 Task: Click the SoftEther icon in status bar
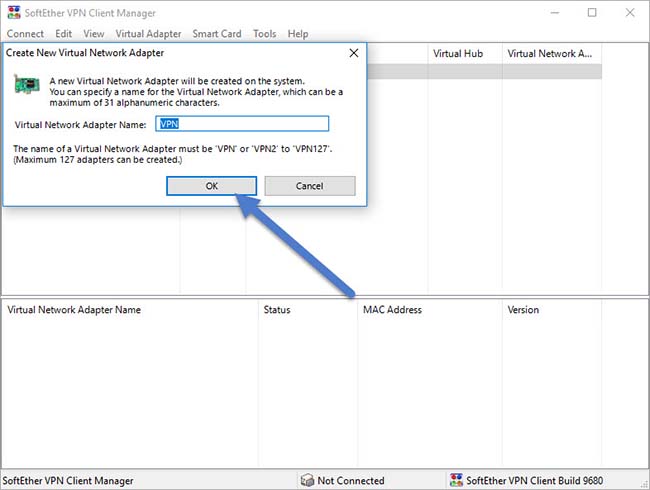click(x=456, y=480)
